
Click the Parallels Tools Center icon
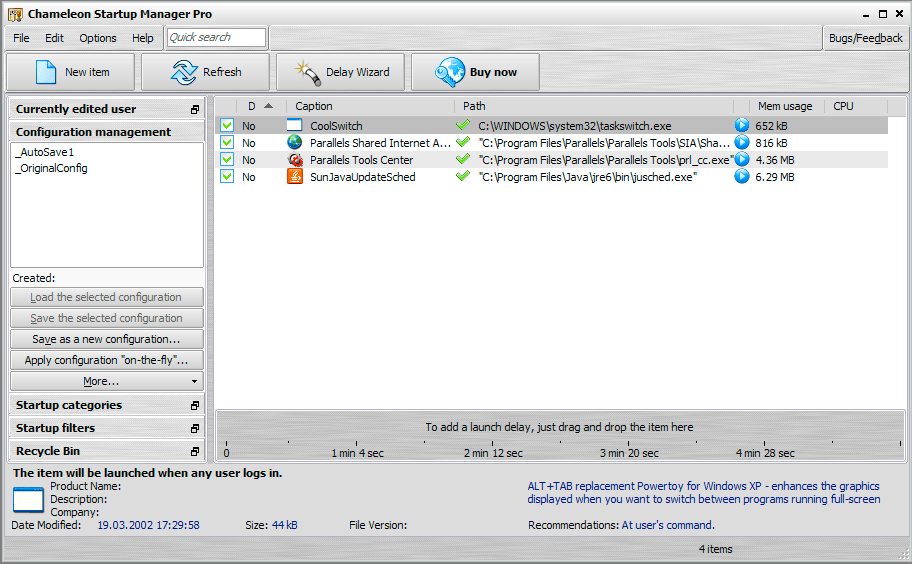point(295,160)
